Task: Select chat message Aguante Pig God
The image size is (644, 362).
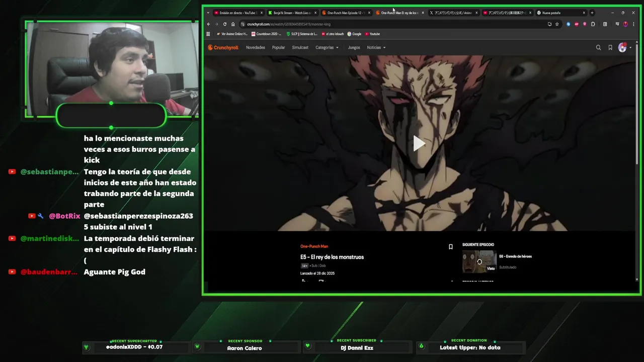Action: [115, 272]
